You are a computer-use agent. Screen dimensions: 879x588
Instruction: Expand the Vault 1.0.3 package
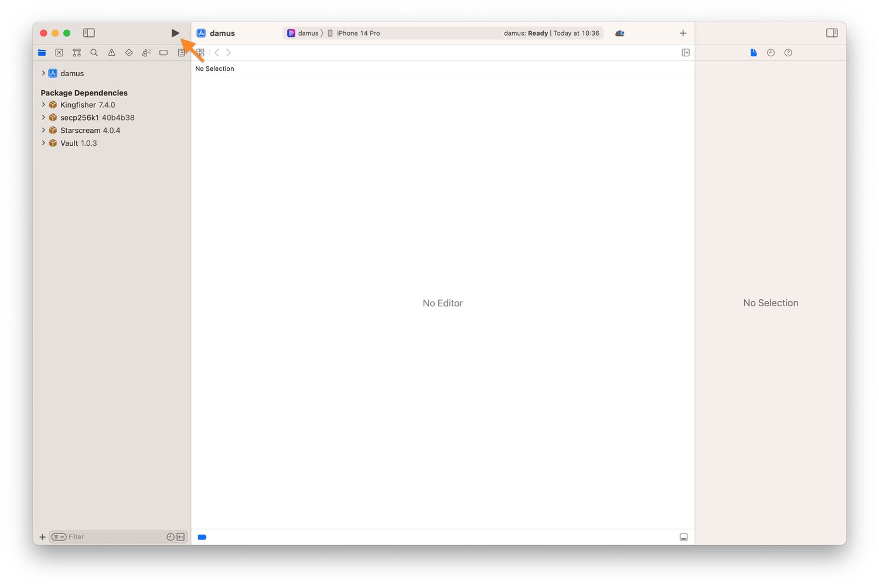click(43, 143)
